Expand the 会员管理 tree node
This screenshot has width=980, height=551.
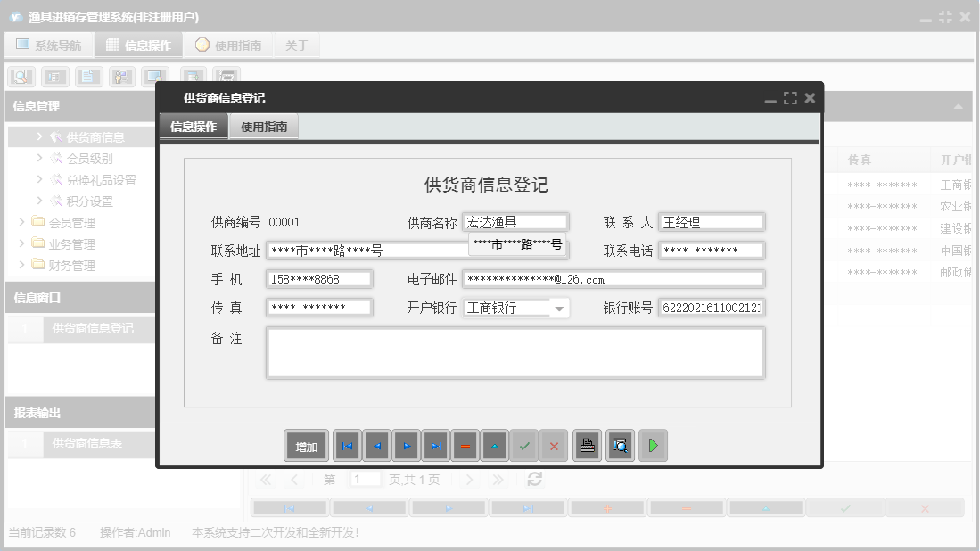coord(22,222)
